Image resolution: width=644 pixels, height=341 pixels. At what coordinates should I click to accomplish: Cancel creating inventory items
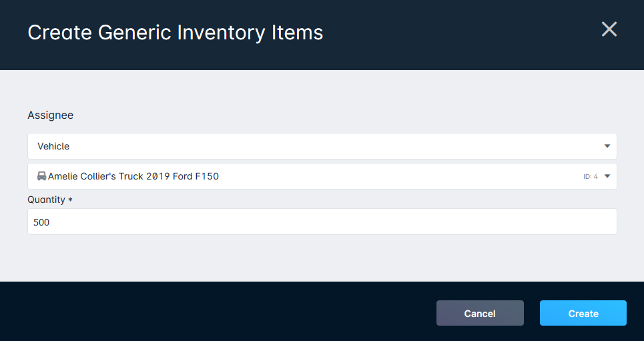coord(480,313)
